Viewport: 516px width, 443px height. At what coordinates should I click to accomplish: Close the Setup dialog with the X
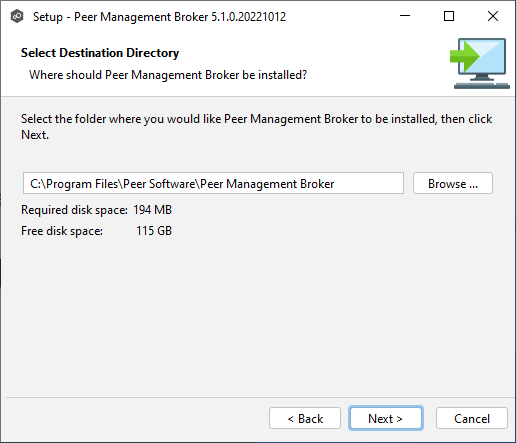[493, 16]
